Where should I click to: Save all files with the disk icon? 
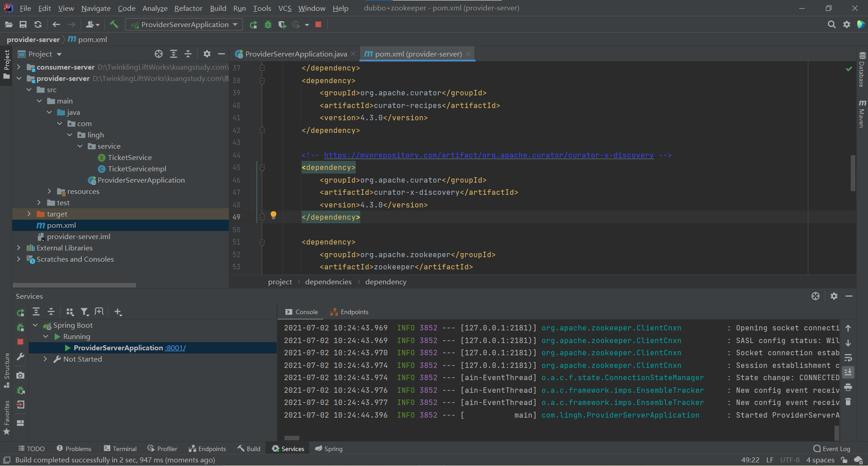(x=23, y=24)
